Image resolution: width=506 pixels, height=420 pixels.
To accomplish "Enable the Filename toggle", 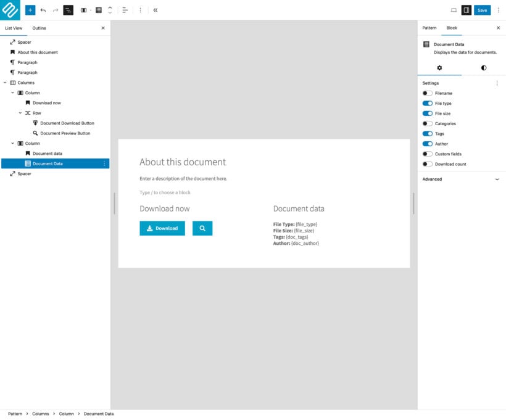I will pos(428,93).
